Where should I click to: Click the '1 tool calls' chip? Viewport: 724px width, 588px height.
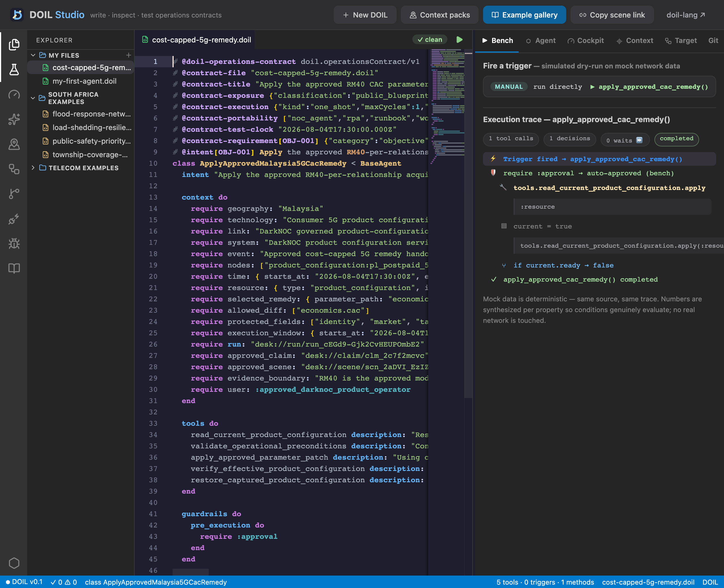(510, 139)
